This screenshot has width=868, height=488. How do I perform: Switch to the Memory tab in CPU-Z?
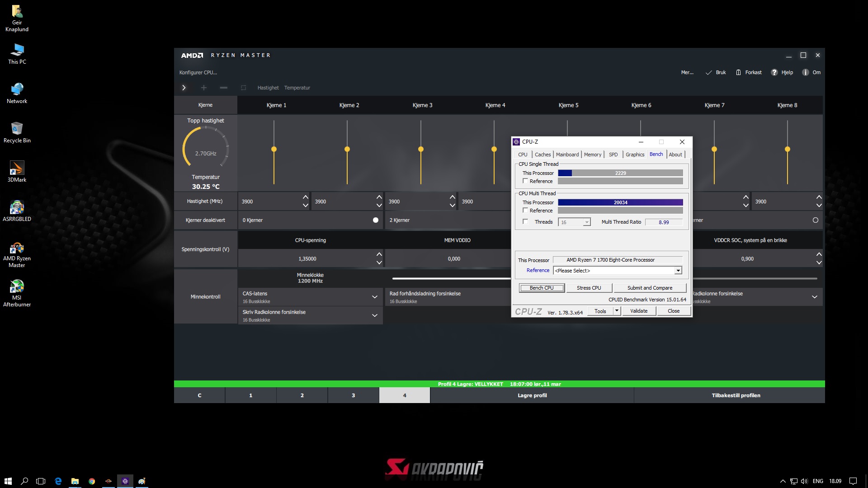point(592,155)
